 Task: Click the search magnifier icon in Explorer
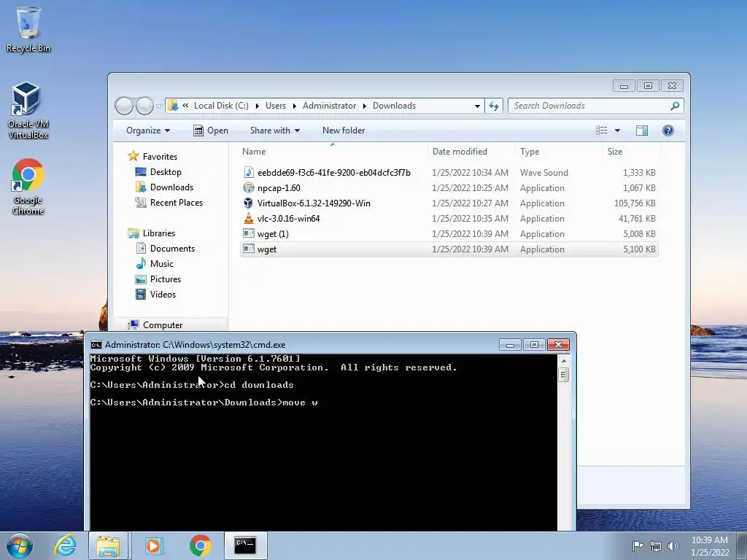(x=675, y=106)
